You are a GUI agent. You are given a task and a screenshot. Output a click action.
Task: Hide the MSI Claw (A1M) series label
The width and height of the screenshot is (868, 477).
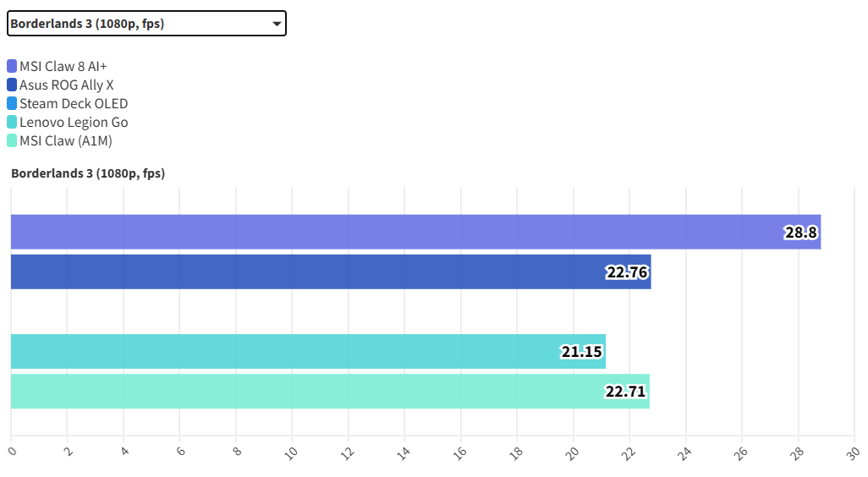pyautogui.click(x=66, y=140)
